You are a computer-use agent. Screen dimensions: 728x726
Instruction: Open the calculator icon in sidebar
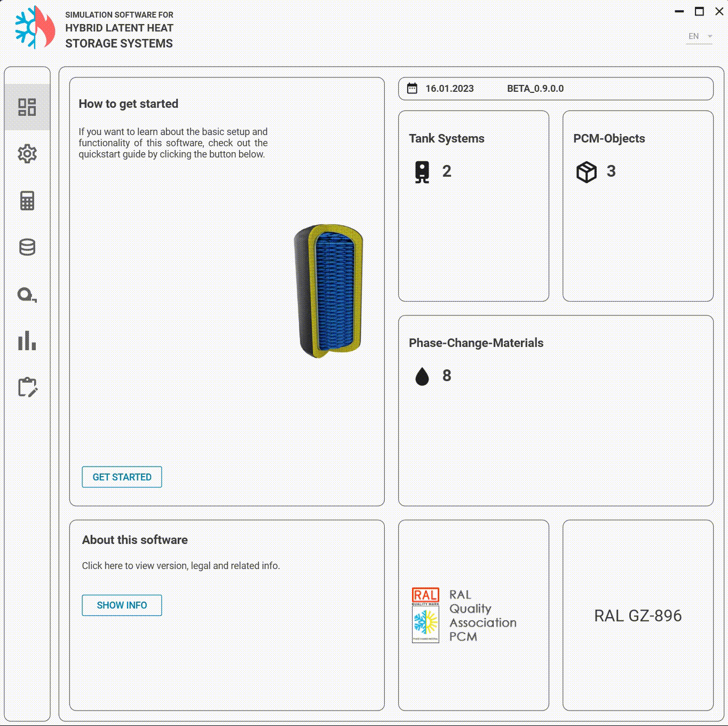(x=27, y=201)
